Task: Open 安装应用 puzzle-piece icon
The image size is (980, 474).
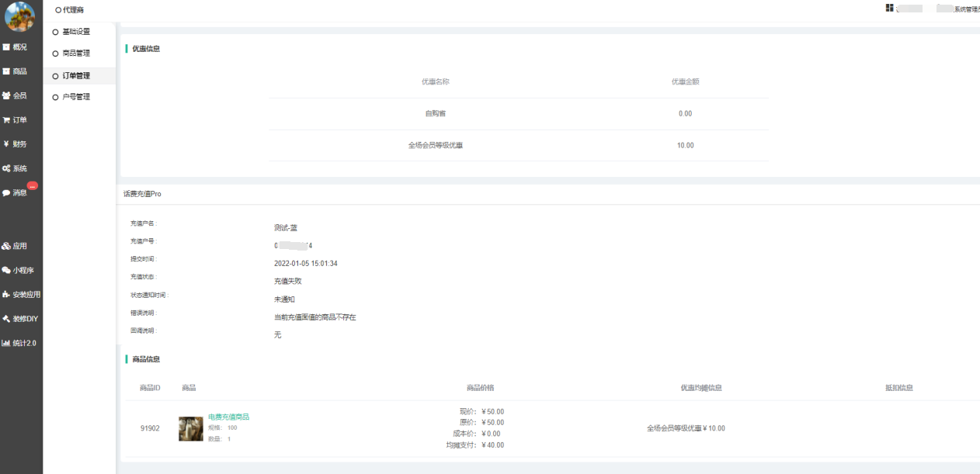Action: [x=6, y=295]
